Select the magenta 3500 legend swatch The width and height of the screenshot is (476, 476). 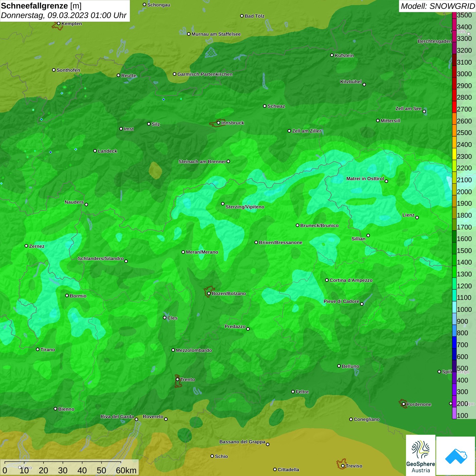coord(454,15)
